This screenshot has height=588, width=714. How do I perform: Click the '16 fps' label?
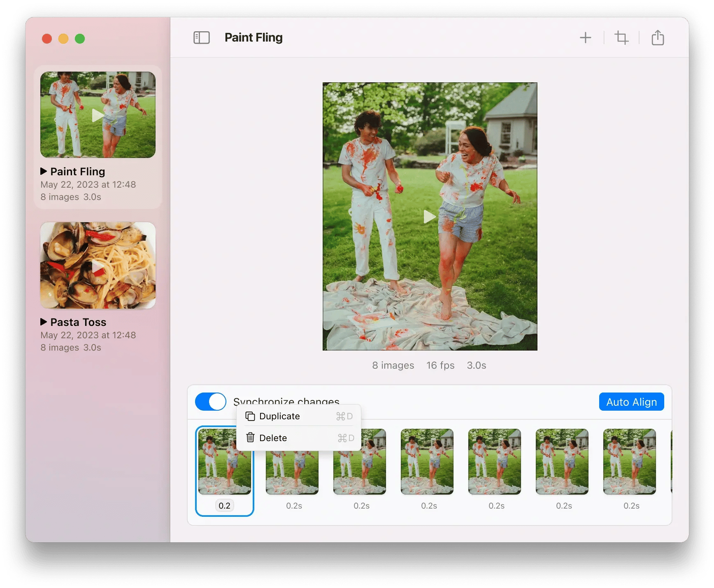click(440, 365)
